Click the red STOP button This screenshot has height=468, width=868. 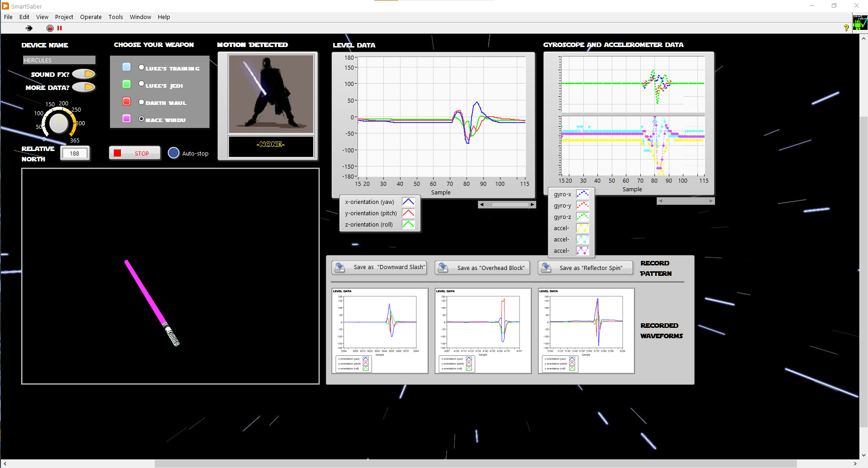135,153
